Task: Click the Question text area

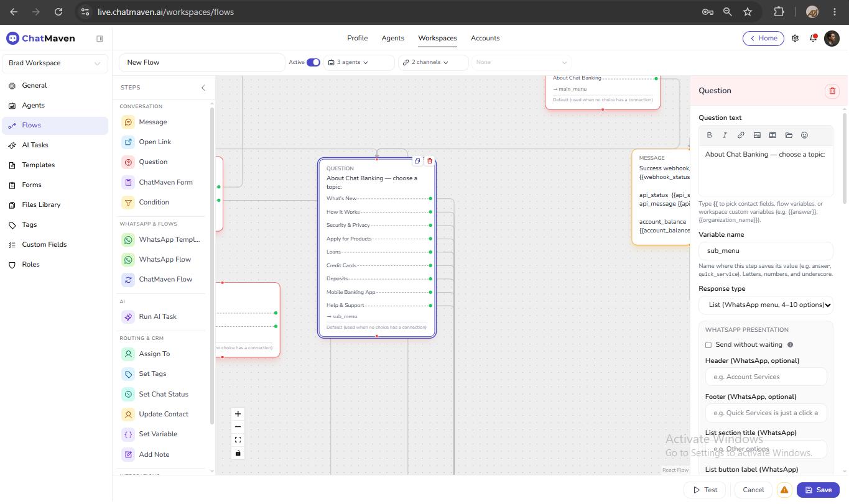Action: tap(766, 171)
